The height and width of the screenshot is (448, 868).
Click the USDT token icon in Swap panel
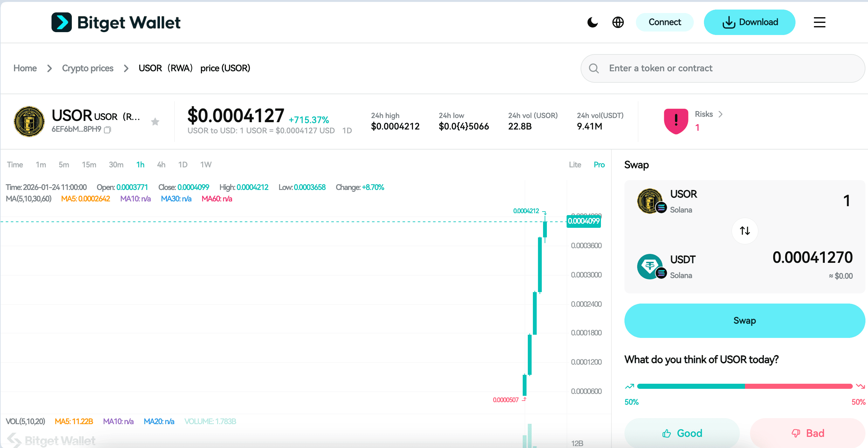650,267
